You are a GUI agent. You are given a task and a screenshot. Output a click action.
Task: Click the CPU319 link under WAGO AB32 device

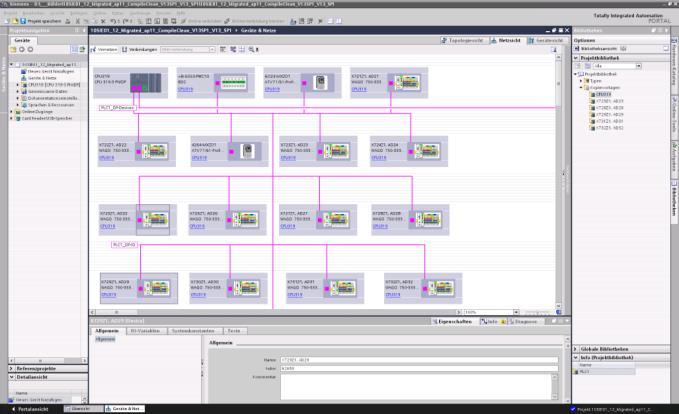392,294
